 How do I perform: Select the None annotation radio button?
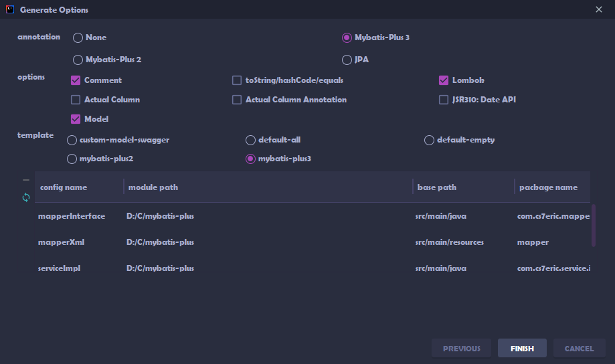[x=78, y=37]
